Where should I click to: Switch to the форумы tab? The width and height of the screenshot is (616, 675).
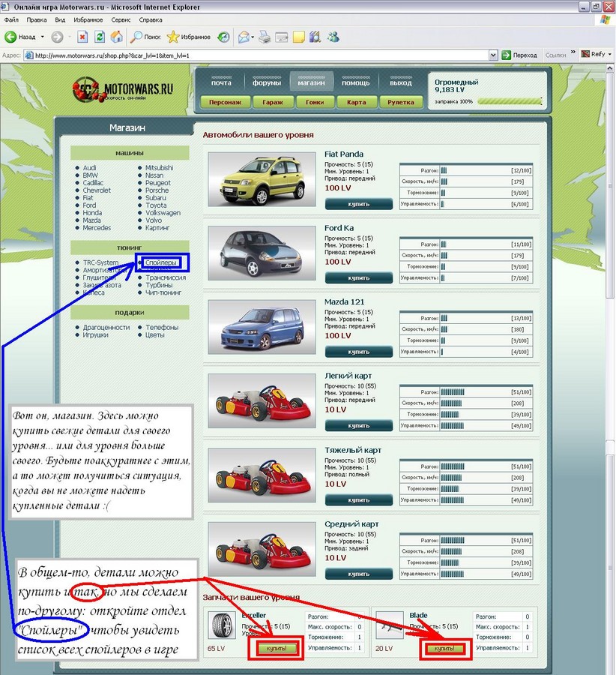tap(267, 82)
